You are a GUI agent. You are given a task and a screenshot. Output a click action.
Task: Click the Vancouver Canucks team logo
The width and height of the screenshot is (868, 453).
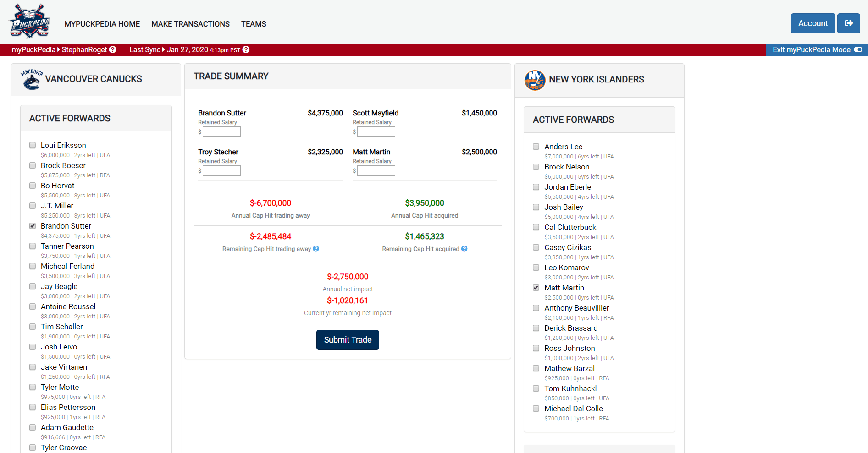coord(31,79)
